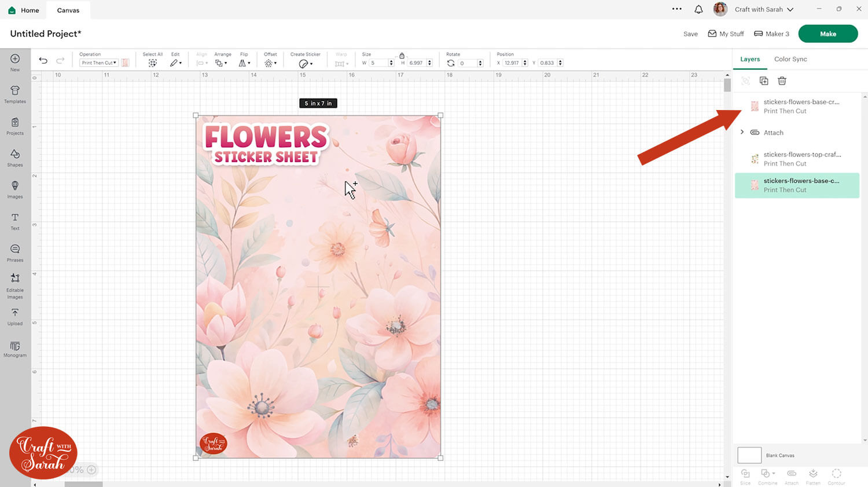Click the Save button
The width and height of the screenshot is (868, 487).
[690, 34]
